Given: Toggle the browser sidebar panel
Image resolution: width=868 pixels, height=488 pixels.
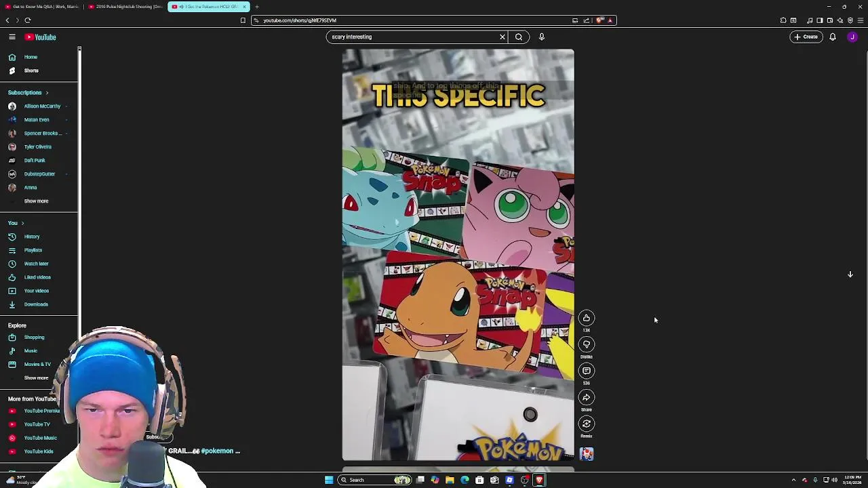Looking at the screenshot, I should click(x=820, y=20).
